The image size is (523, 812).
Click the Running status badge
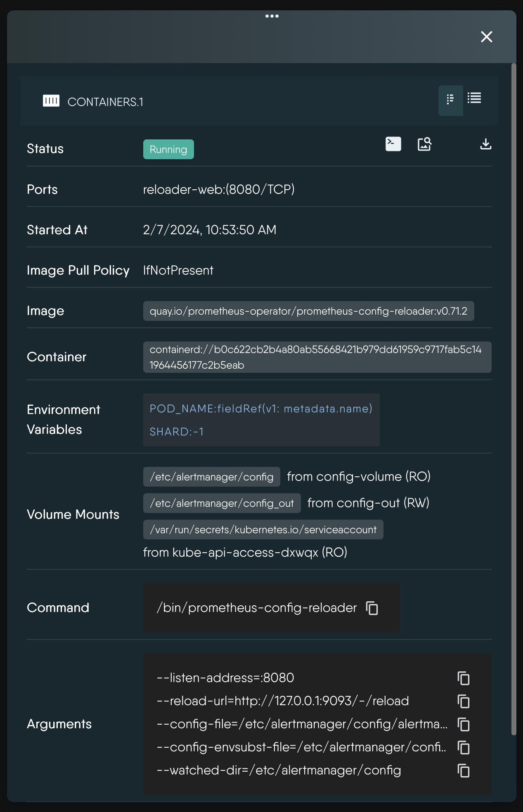[x=168, y=149]
